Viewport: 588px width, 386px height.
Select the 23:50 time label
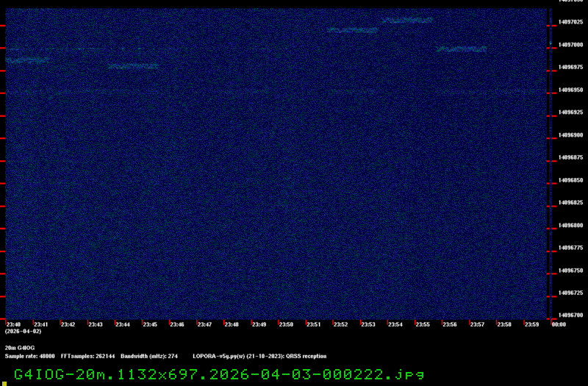(x=286, y=324)
